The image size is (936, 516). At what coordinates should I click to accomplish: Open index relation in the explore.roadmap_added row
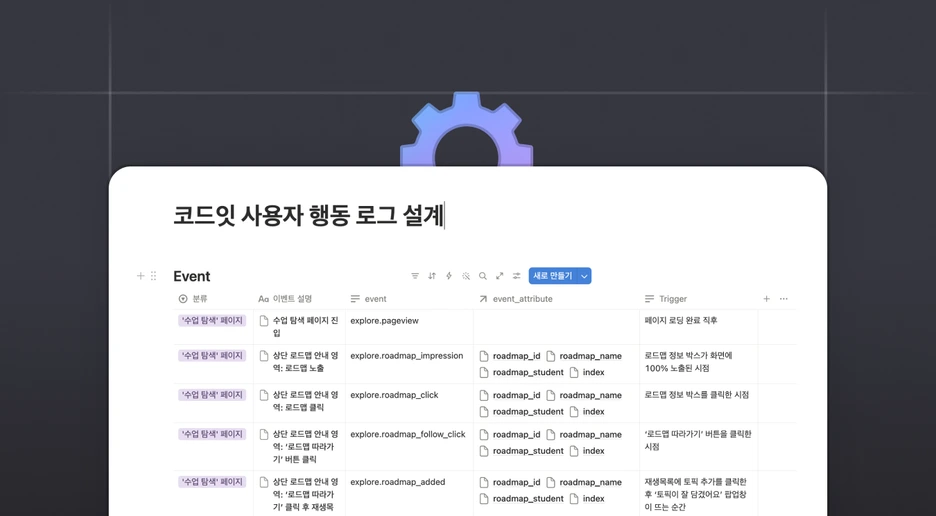tap(587, 499)
